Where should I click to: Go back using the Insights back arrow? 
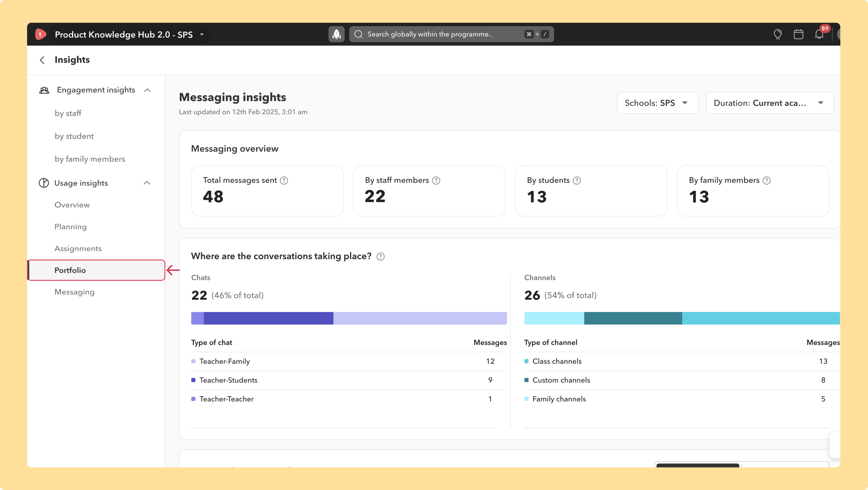coord(42,60)
